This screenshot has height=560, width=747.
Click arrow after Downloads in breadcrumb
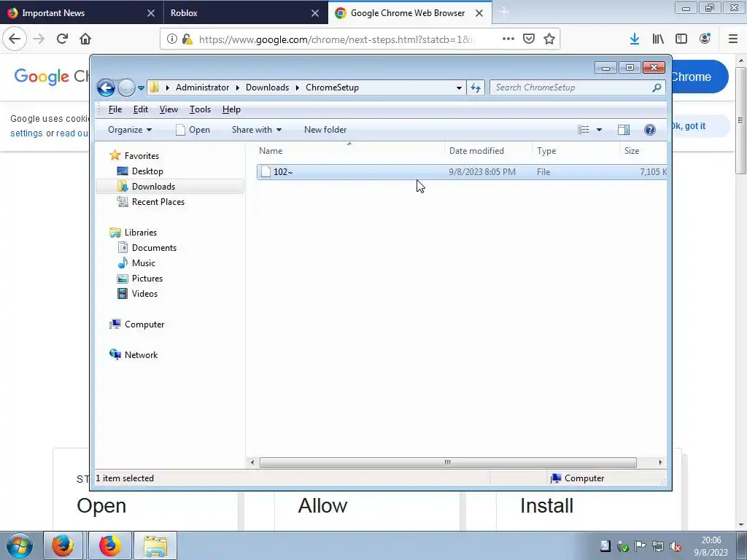click(298, 87)
